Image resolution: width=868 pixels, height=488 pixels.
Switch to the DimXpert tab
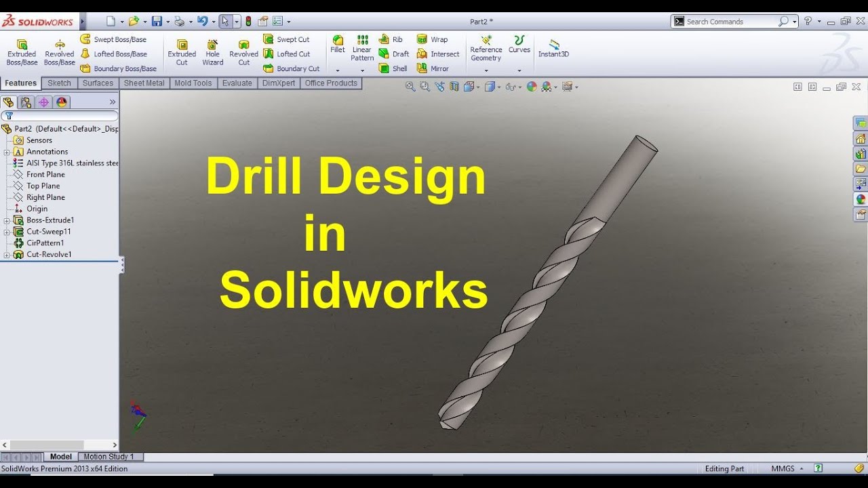click(x=279, y=83)
